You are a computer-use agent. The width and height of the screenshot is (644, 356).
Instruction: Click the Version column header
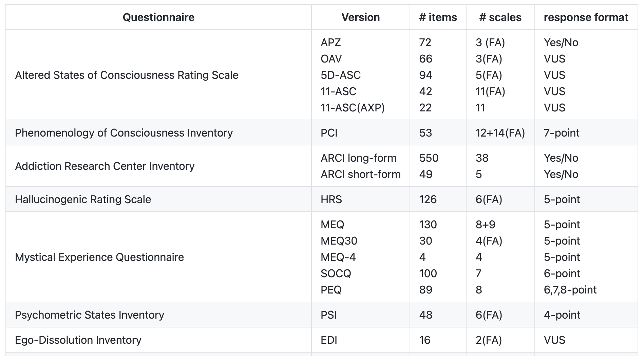coord(361,17)
